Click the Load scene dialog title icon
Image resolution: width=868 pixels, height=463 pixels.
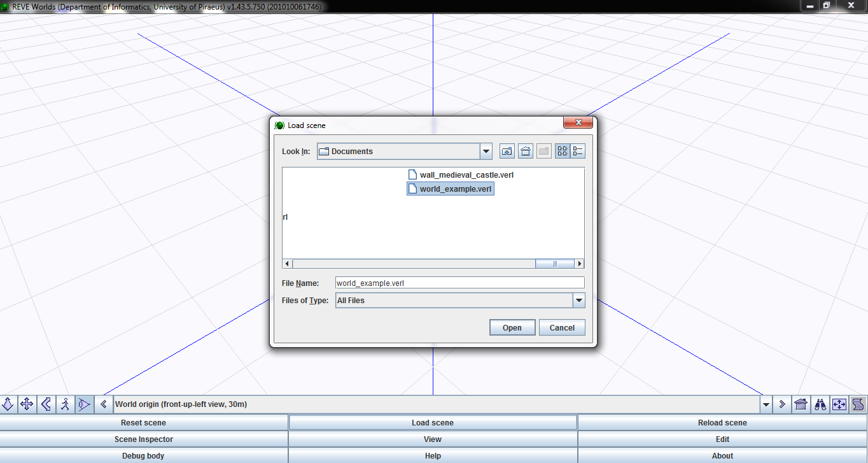279,125
